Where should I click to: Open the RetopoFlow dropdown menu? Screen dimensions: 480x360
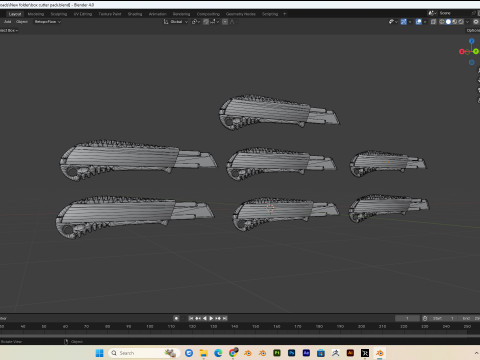[x=48, y=22]
